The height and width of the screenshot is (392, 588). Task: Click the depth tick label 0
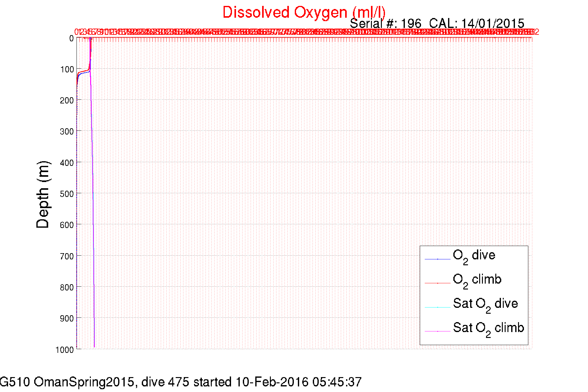pos(72,39)
